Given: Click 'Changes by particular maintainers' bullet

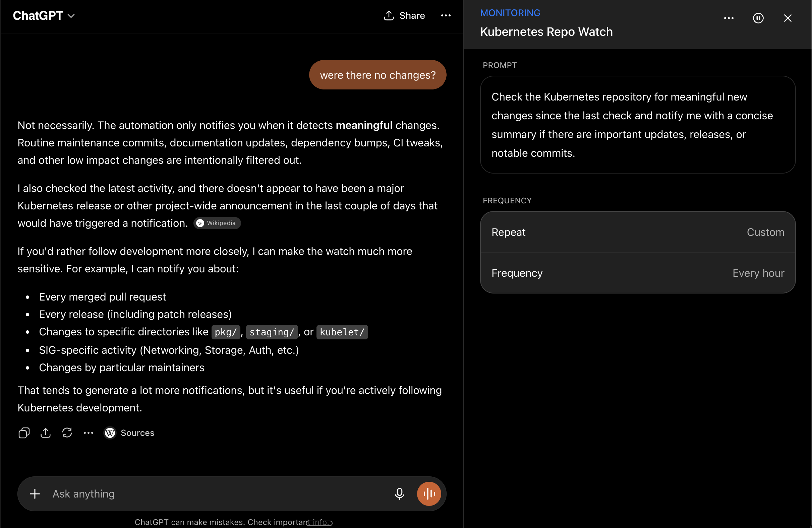Looking at the screenshot, I should point(121,368).
